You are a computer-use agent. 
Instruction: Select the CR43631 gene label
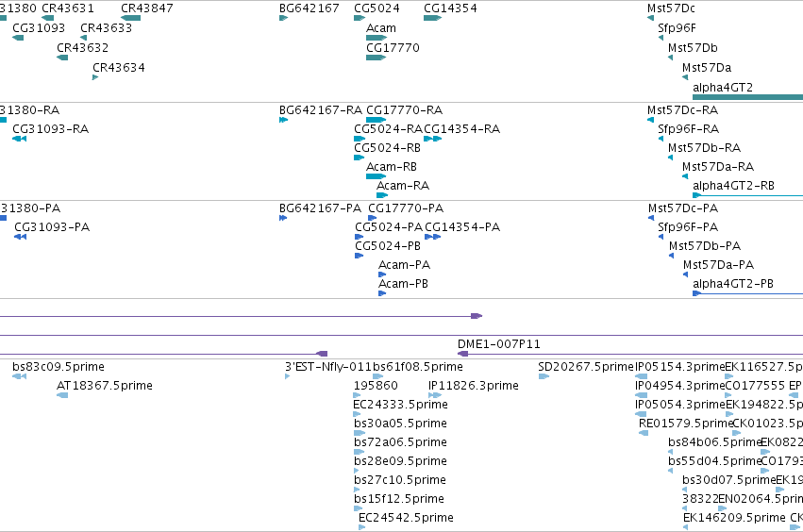coord(68,8)
